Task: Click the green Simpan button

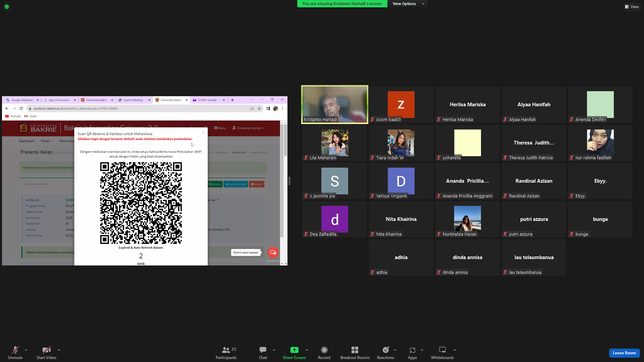Action: (215, 184)
